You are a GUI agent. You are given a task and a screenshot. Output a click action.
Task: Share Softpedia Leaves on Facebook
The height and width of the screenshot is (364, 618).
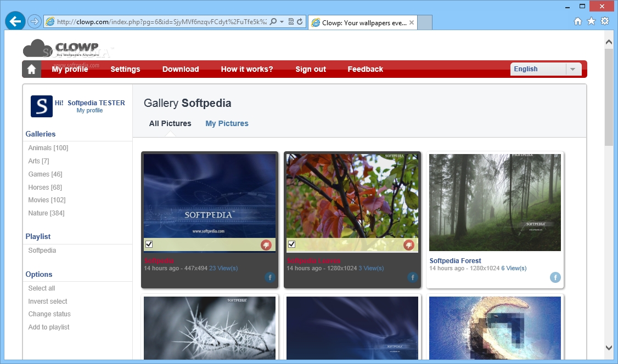(x=413, y=277)
